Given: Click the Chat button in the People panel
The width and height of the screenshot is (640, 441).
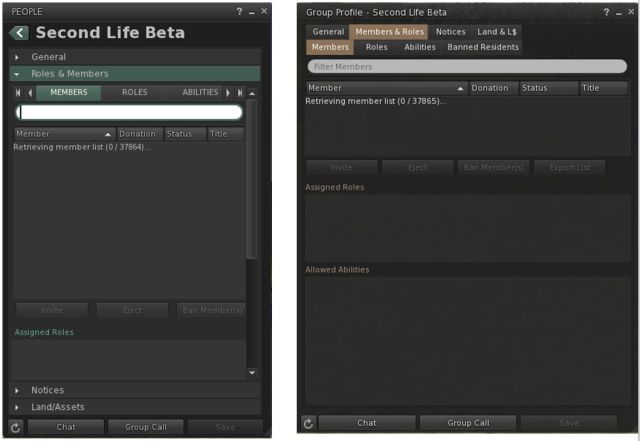Looking at the screenshot, I should (66, 427).
